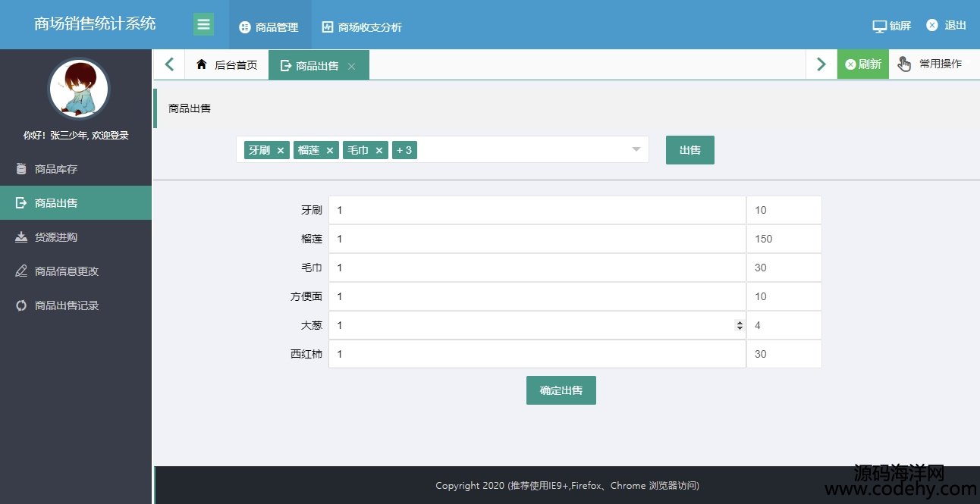The width and height of the screenshot is (980, 504).
Task: Open 货源进购 in the sidebar
Action: click(x=56, y=237)
